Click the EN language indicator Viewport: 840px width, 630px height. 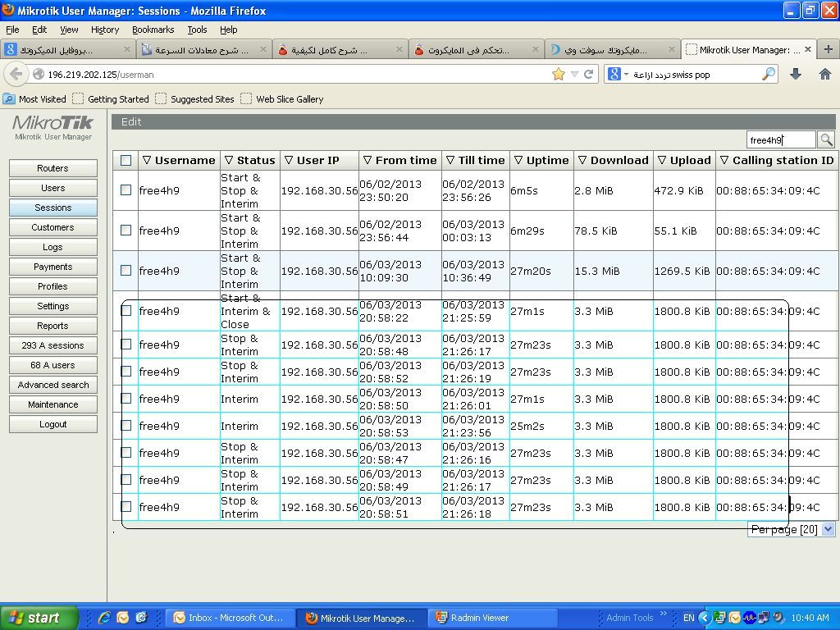688,618
